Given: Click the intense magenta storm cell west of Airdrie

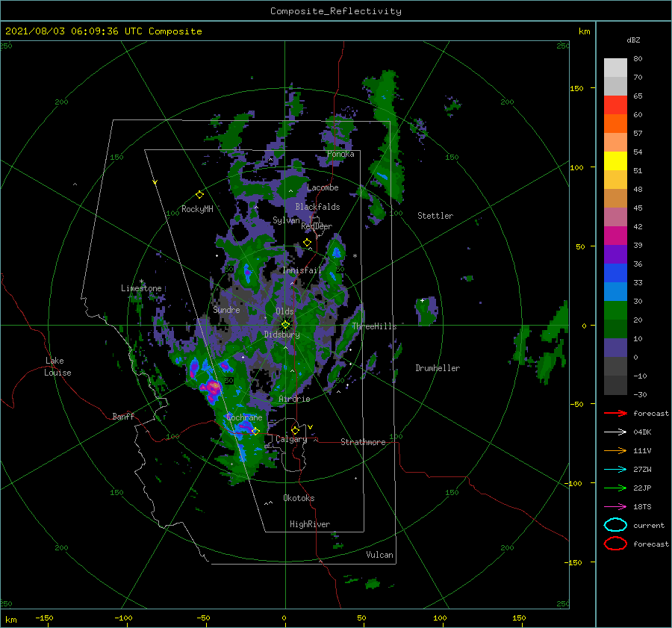Looking at the screenshot, I should (213, 388).
